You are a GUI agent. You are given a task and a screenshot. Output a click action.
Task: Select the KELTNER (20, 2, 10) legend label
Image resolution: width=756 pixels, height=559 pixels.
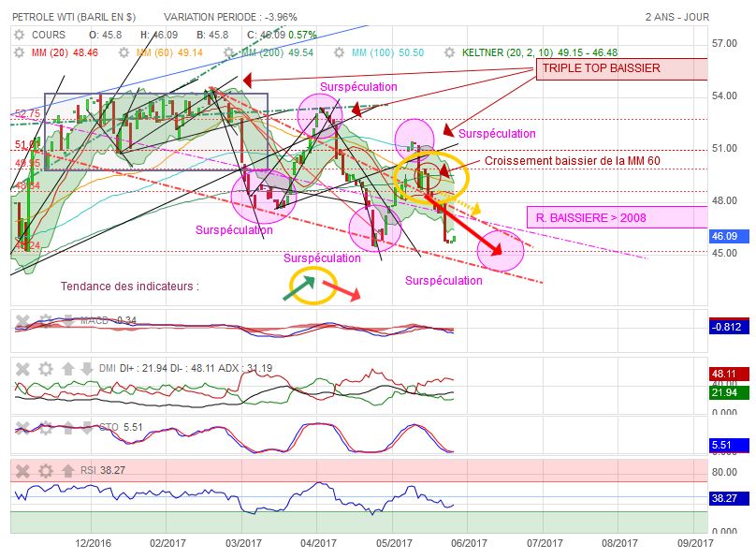click(540, 52)
